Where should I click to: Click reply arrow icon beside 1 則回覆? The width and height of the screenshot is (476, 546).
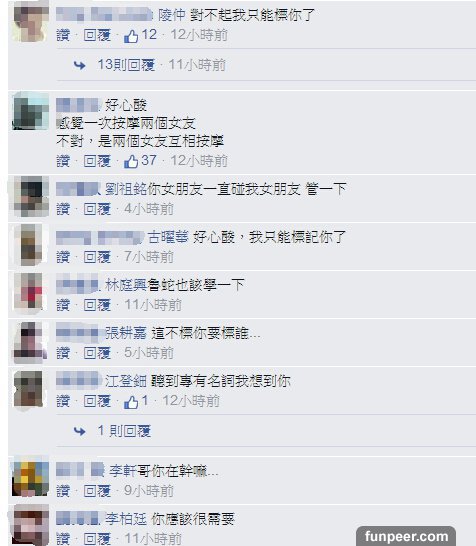80,431
